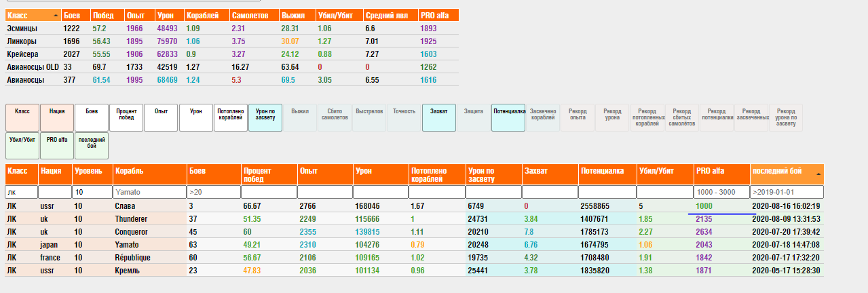Focus the PRO alfa range filter field

[721, 192]
